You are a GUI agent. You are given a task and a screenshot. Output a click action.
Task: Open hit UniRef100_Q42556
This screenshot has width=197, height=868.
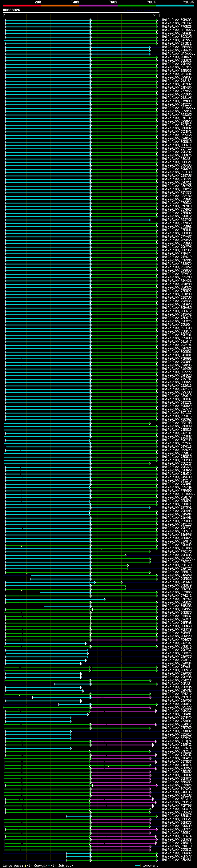pos(177,40)
